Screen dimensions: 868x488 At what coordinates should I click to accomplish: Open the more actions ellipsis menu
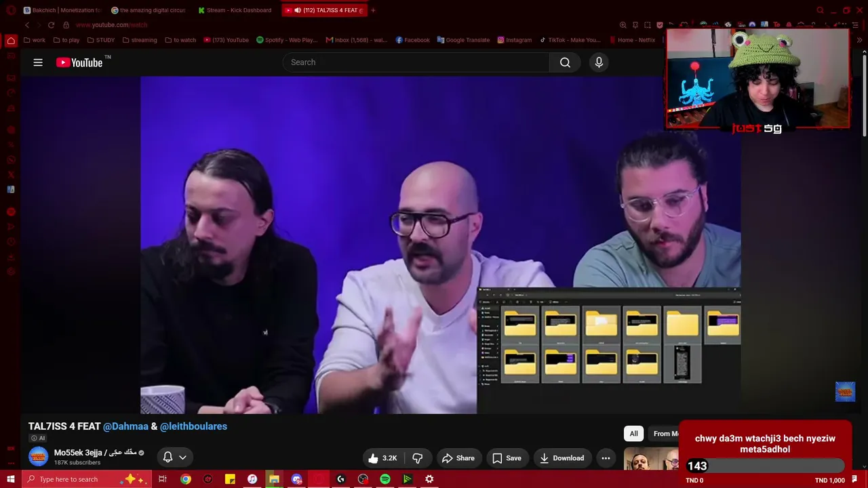tap(606, 458)
